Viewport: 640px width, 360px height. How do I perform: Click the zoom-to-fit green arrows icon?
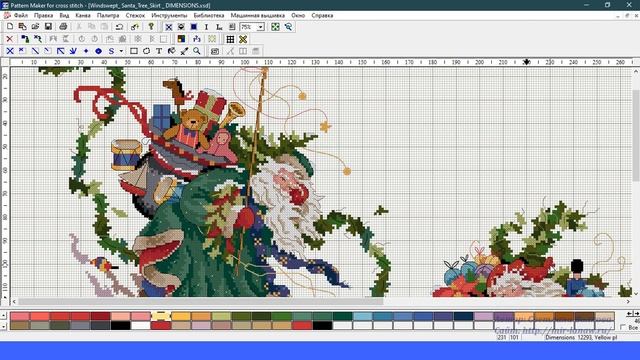pos(276,27)
